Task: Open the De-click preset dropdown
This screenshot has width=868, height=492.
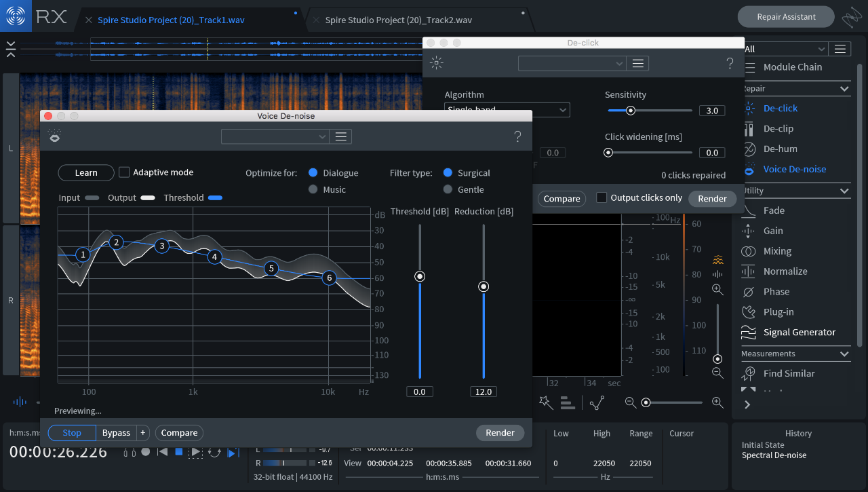Action: tap(572, 64)
